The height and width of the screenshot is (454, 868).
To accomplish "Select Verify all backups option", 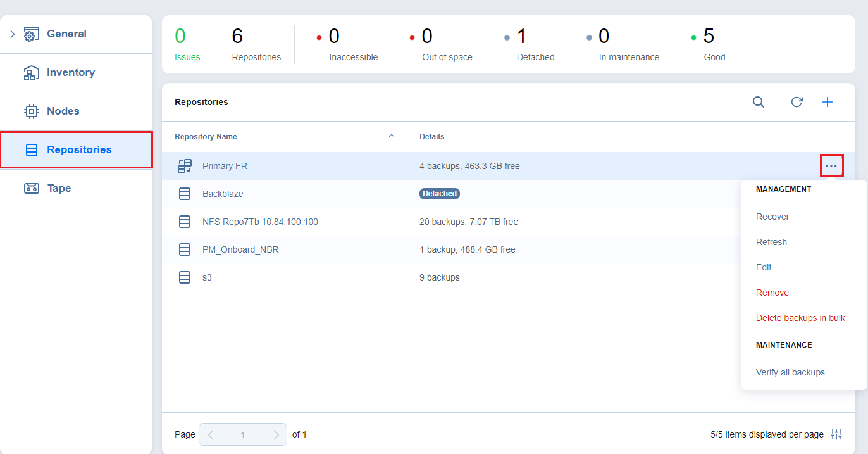I will 790,372.
